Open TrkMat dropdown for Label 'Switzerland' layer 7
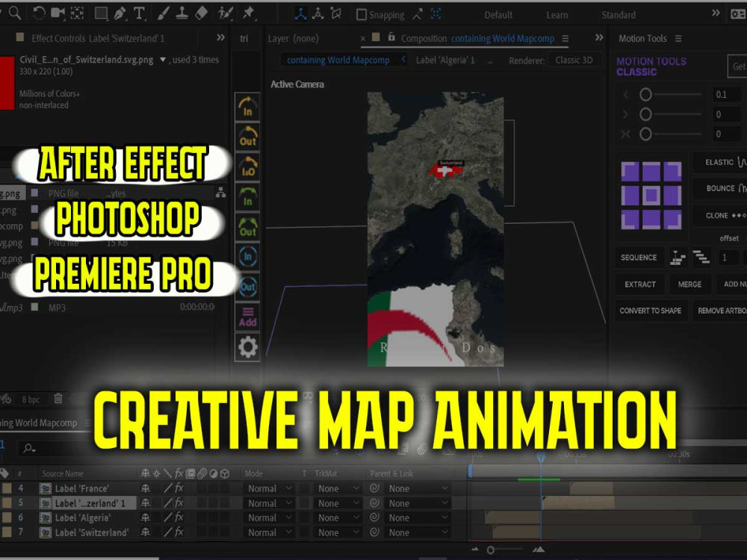 point(338,532)
